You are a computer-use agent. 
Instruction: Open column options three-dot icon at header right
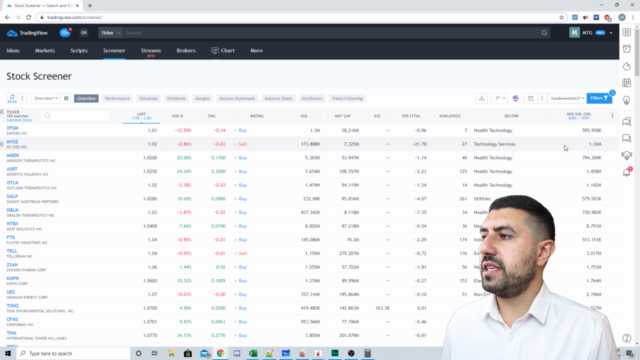pyautogui.click(x=612, y=116)
